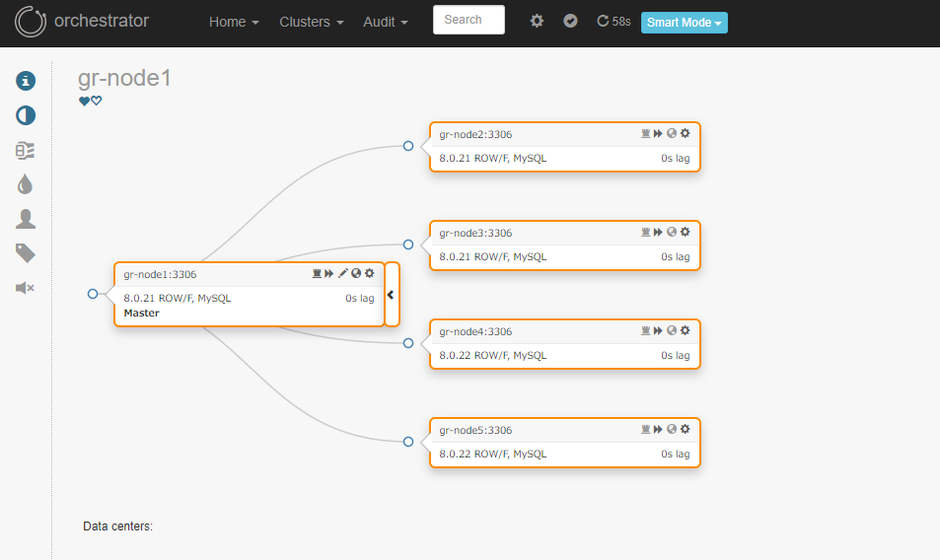
Task: Click the globe icon on gr-node1:3306
Action: (356, 273)
